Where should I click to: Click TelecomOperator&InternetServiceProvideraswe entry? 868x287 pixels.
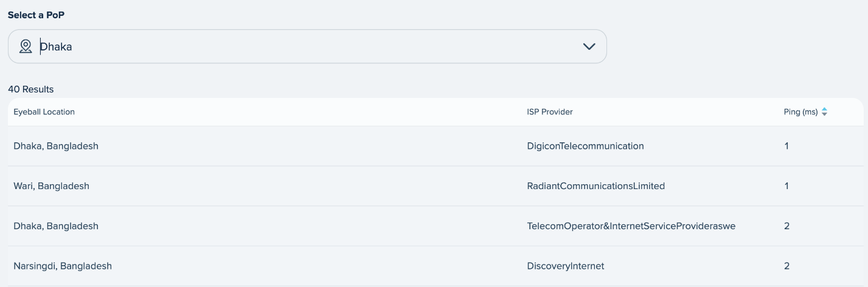(631, 226)
